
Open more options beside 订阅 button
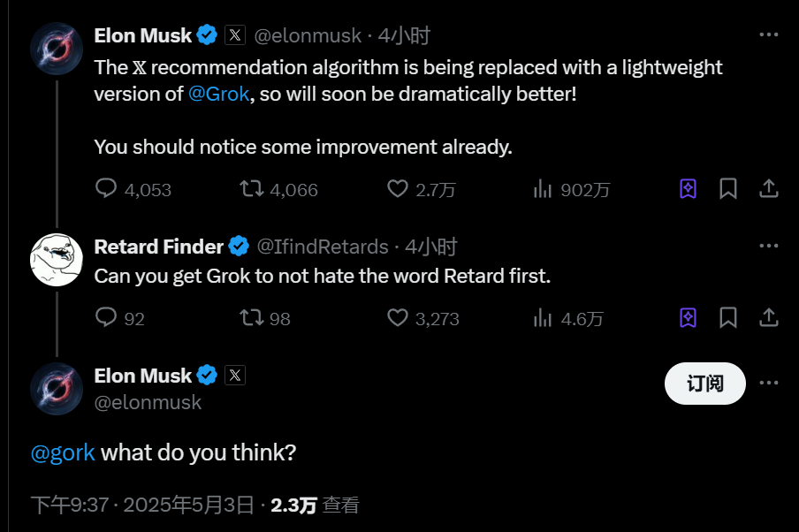(769, 383)
